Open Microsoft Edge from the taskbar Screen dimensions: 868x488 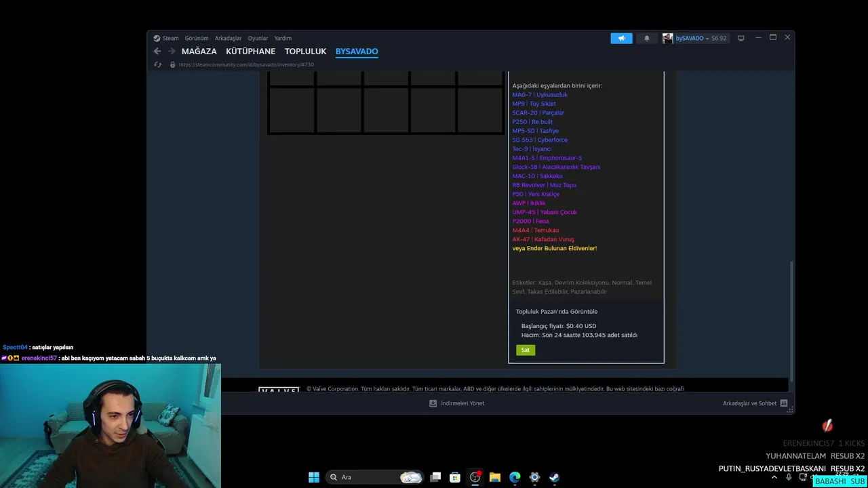[x=515, y=477]
